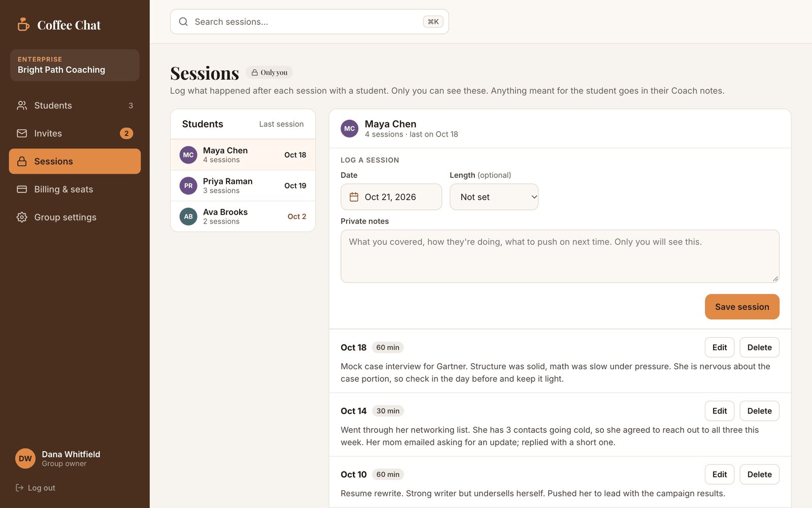Click the Date field showing Oct 21, 2026
This screenshot has width=812, height=508.
(391, 197)
